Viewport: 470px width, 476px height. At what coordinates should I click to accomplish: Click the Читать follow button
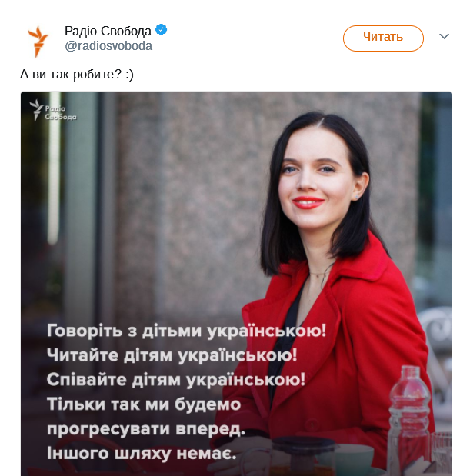click(383, 38)
